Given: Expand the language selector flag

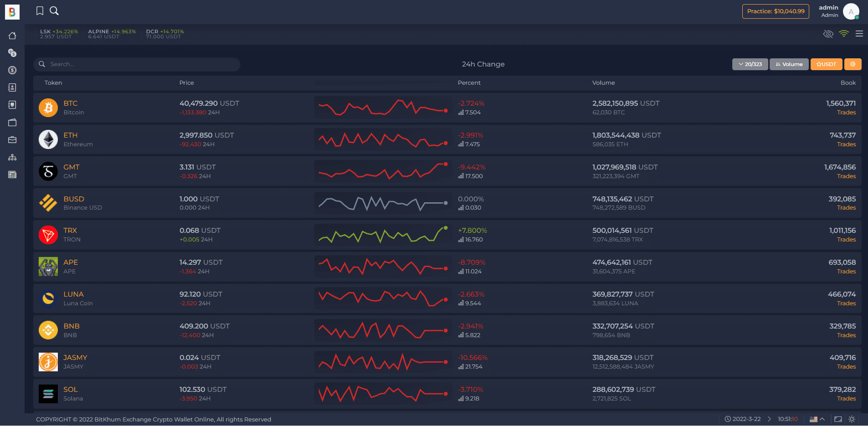Looking at the screenshot, I should (x=817, y=419).
